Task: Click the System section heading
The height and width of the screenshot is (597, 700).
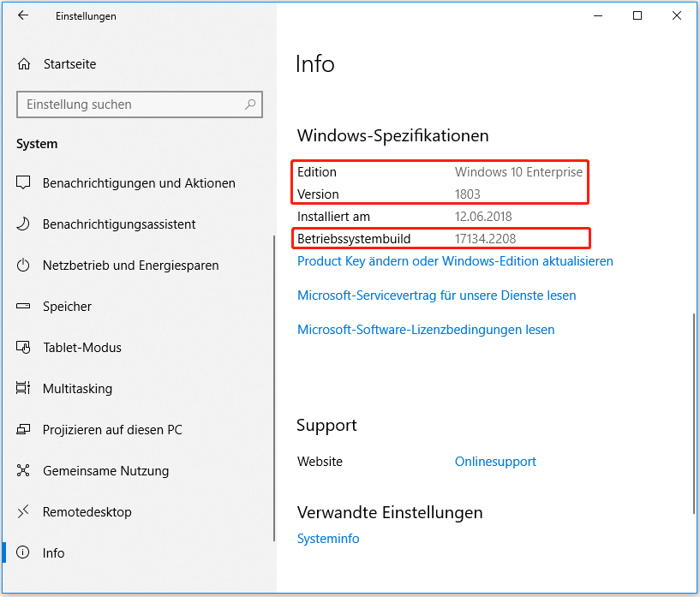Action: click(37, 144)
